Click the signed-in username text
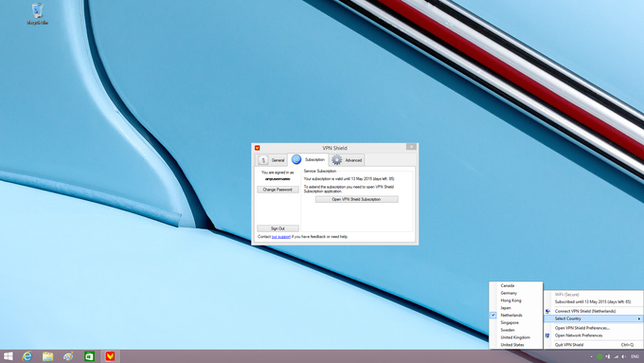644x363 pixels. pyautogui.click(x=277, y=179)
